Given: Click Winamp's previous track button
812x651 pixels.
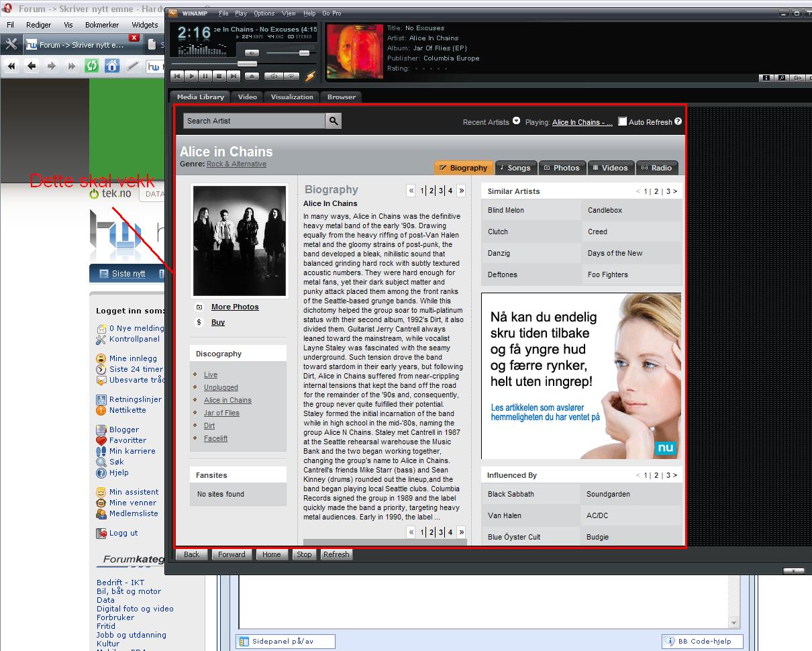Looking at the screenshot, I should tap(177, 77).
